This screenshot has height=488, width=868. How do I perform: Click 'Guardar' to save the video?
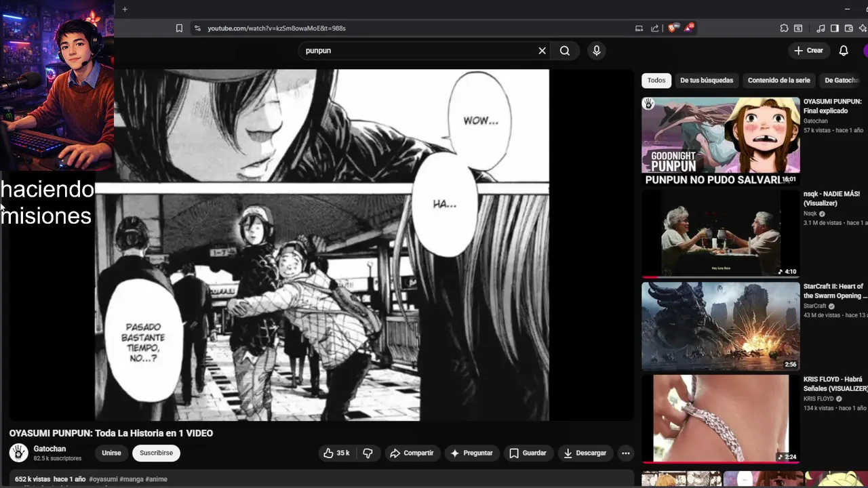[528, 453]
